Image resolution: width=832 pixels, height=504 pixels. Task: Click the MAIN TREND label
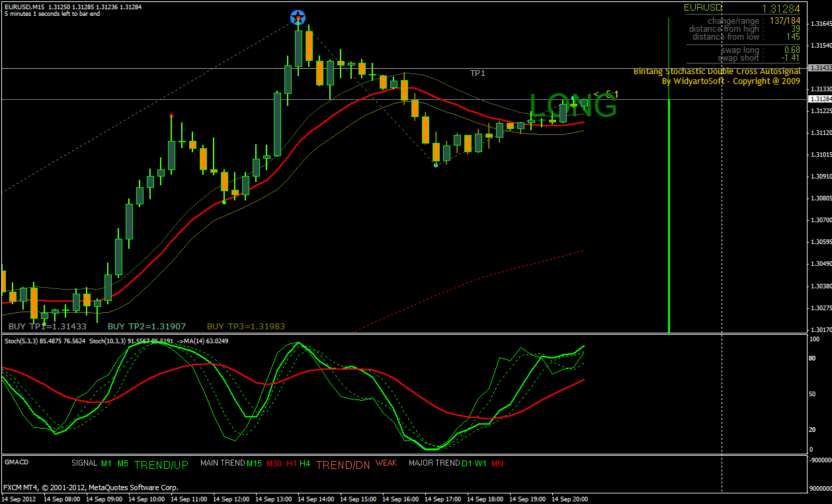222,463
